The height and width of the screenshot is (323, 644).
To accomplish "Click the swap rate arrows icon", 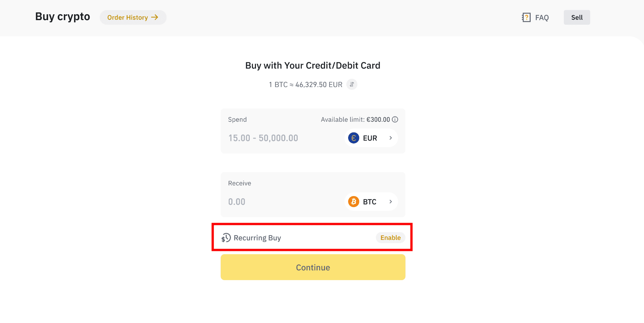I will coord(352,84).
